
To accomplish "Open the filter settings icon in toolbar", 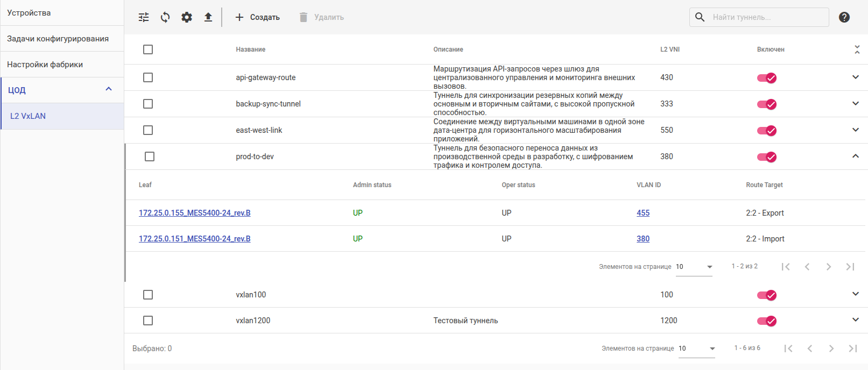I will click(144, 17).
